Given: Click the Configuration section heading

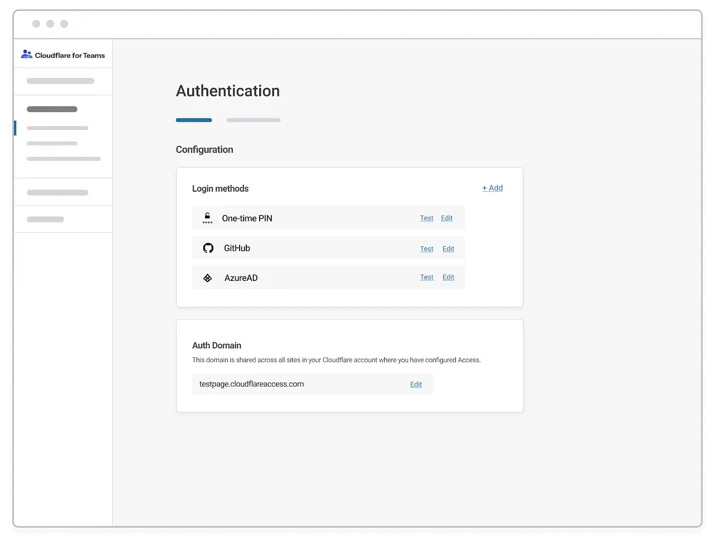Looking at the screenshot, I should pyautogui.click(x=204, y=150).
